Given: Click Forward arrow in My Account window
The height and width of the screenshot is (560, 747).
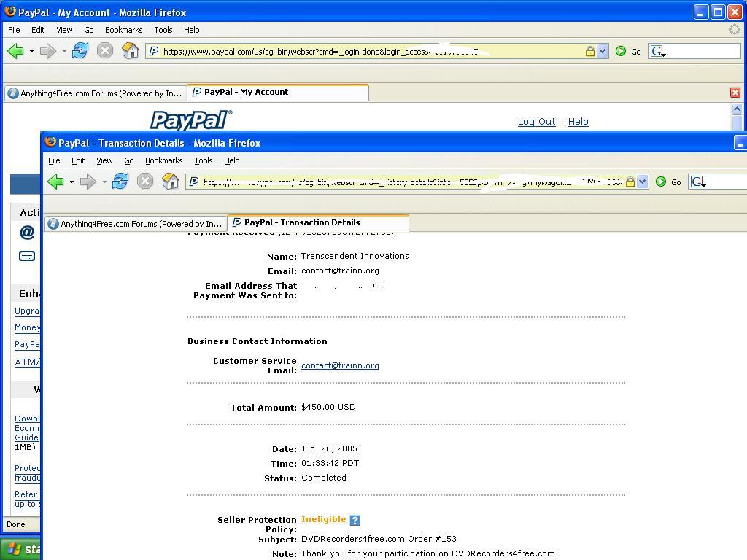Looking at the screenshot, I should click(47, 51).
